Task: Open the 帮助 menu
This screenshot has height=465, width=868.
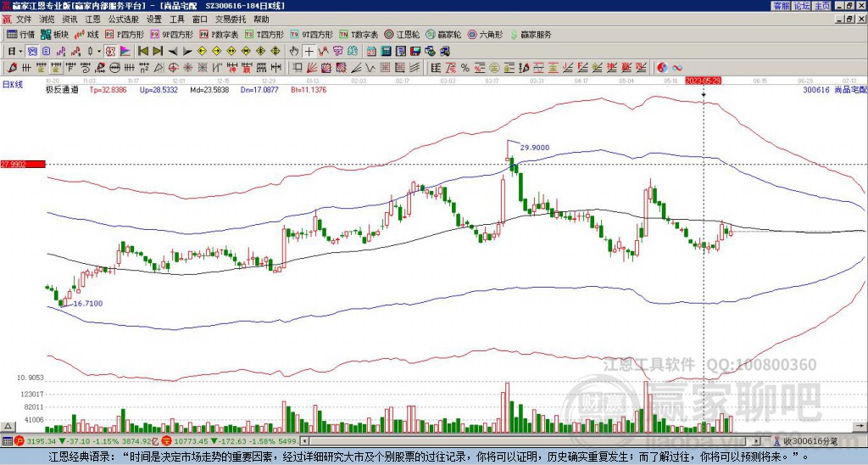Action: 261,20
